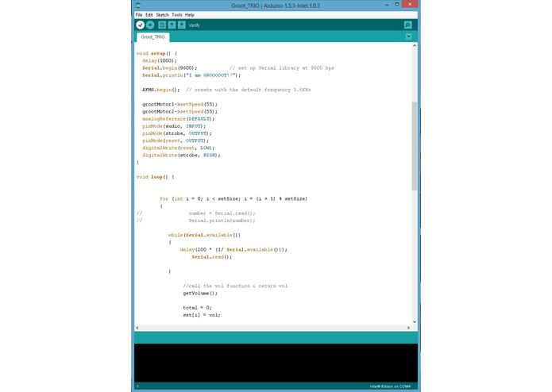This screenshot has height=392, width=552.
Task: Open the Serial Monitor magnifier icon
Action: 407,25
